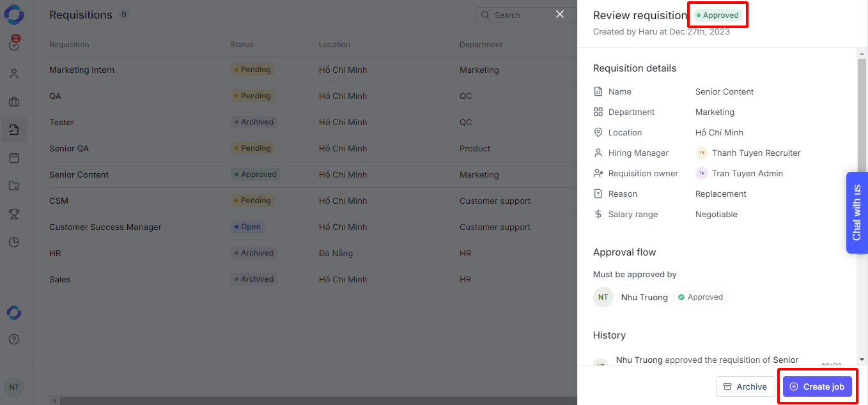
Task: Select the trophy icon in sidebar
Action: point(14,214)
